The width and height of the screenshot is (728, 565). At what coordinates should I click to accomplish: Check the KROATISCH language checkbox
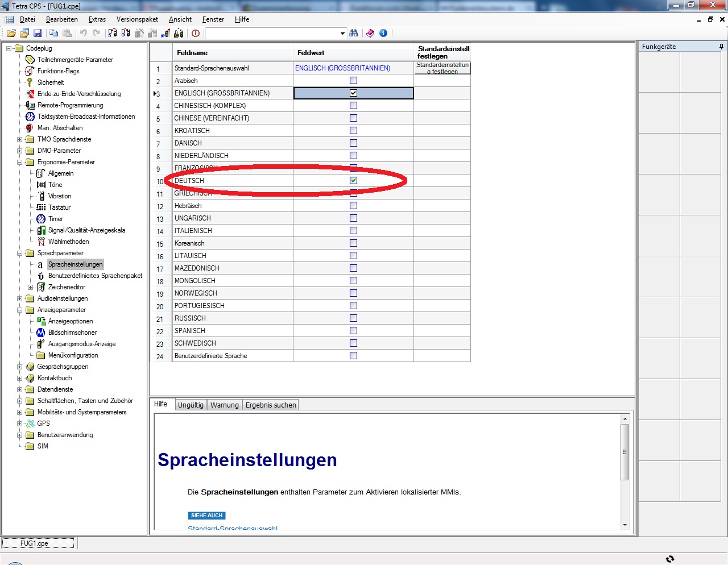coord(353,131)
